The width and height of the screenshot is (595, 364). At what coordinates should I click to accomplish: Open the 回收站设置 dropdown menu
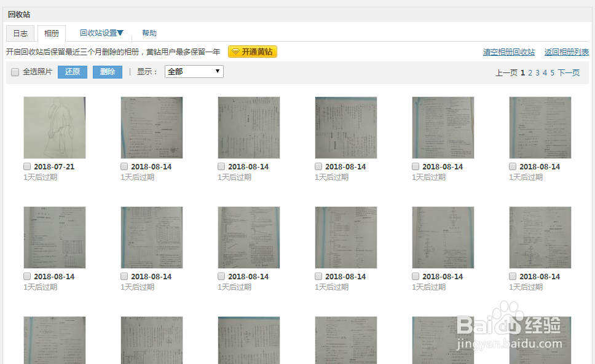(x=101, y=33)
